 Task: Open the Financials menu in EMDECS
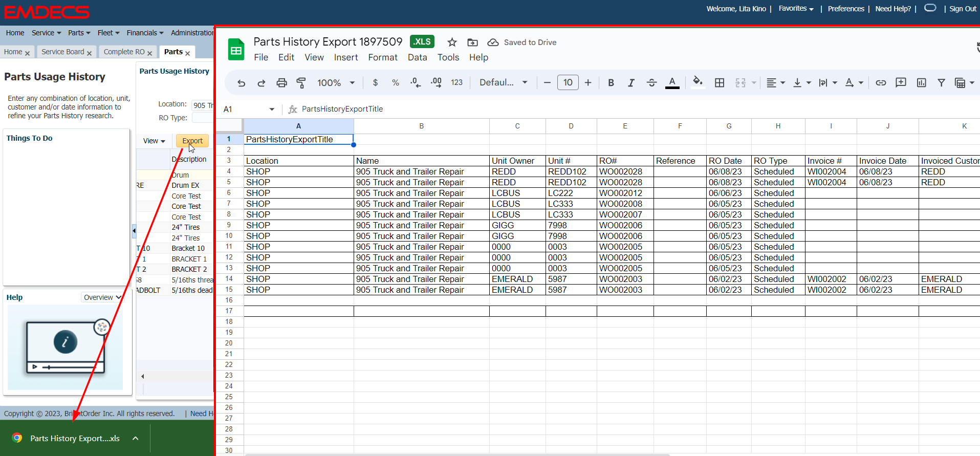click(145, 33)
